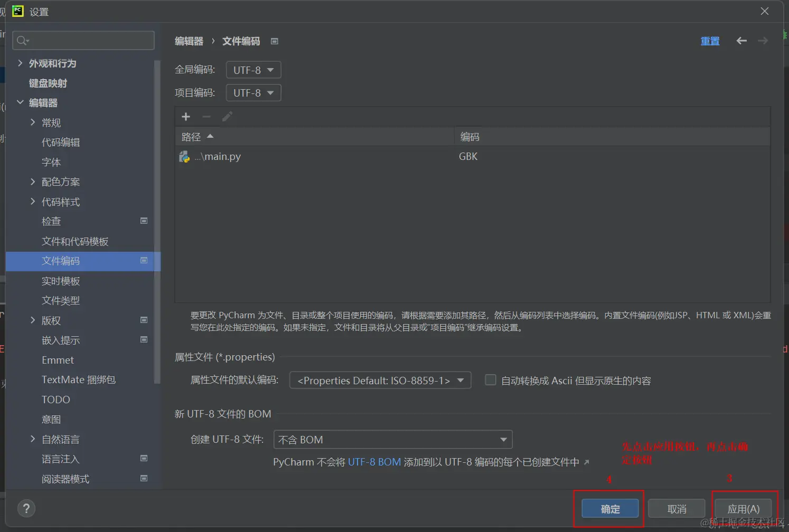Click the project icon on 嵌入提示 row
The width and height of the screenshot is (789, 532).
coord(144,339)
